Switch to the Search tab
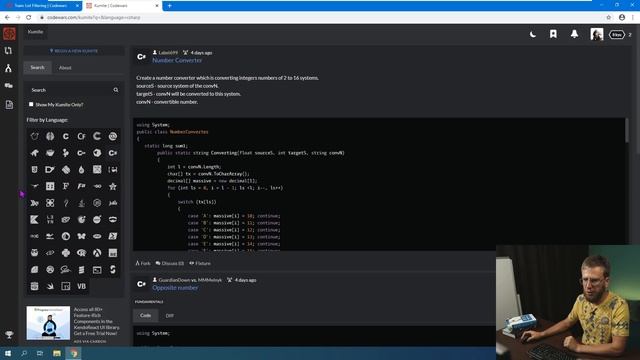The height and width of the screenshot is (360, 640). point(37,67)
